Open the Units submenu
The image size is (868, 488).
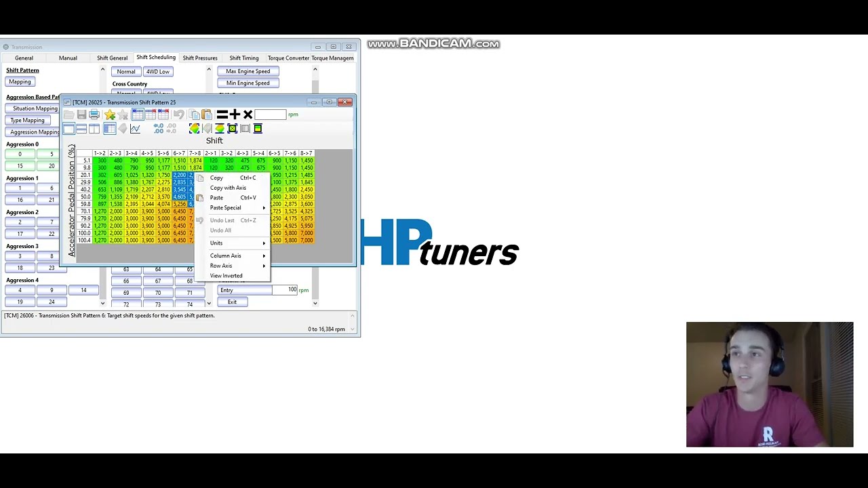pos(233,243)
